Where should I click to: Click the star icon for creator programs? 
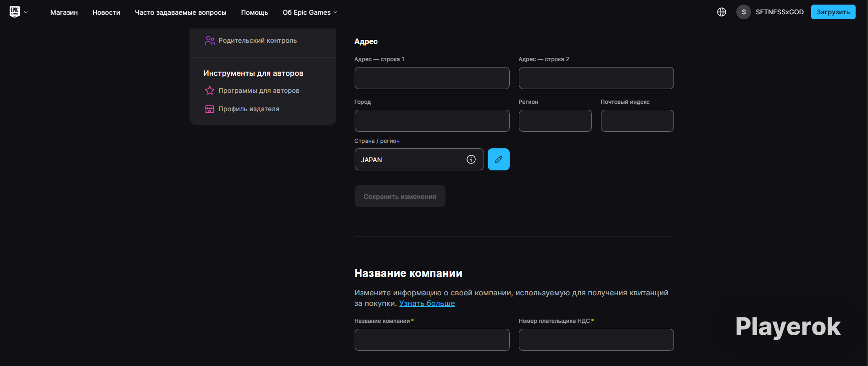tap(210, 90)
